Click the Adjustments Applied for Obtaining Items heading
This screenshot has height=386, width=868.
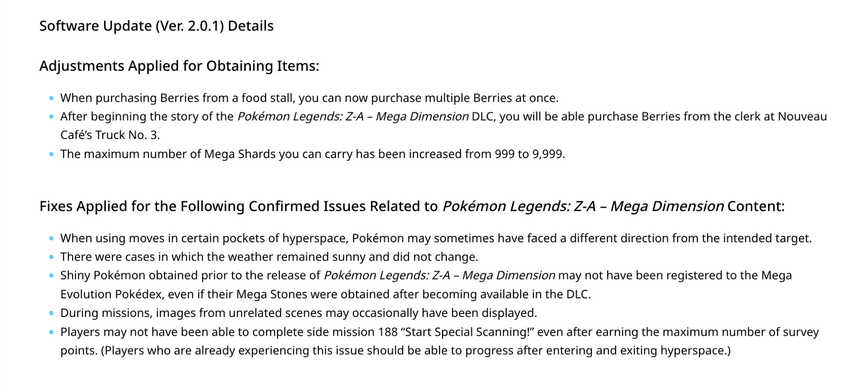click(179, 66)
